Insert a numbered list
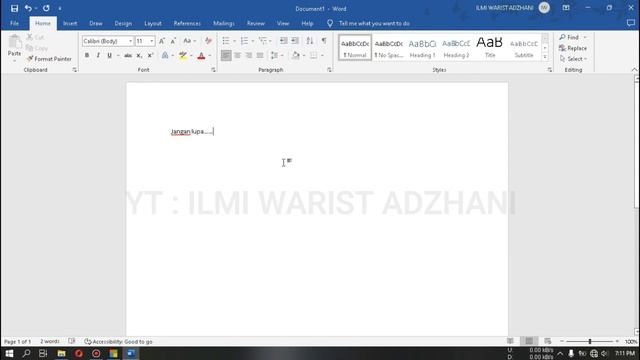640x360 pixels. tap(244, 40)
